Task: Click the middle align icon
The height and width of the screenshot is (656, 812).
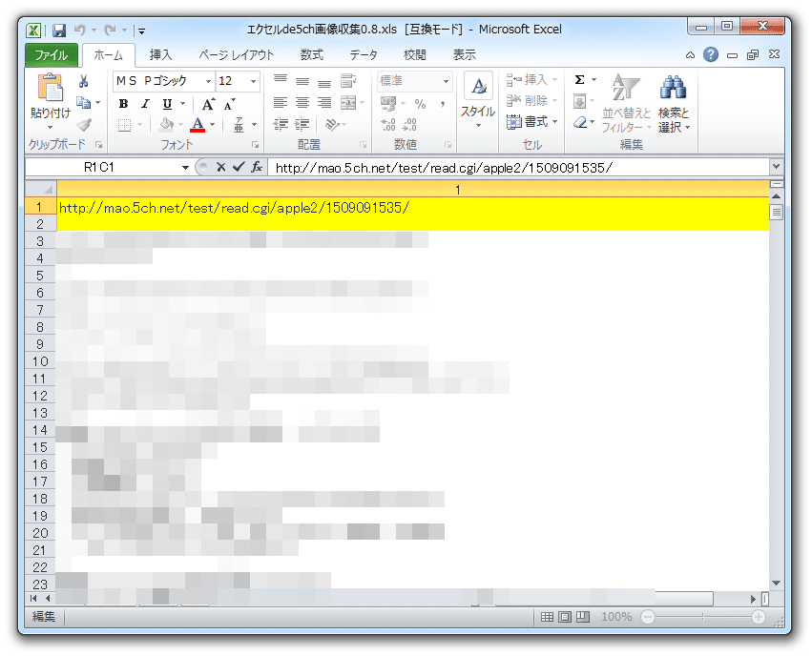Action: 302,80
